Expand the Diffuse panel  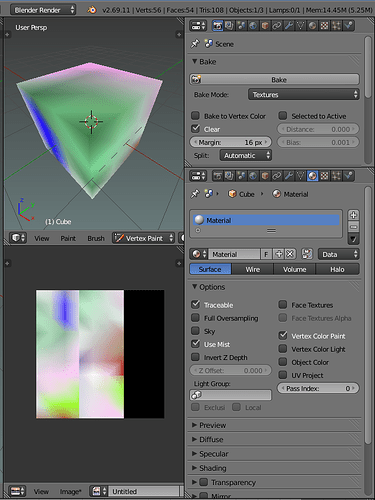coord(207,439)
